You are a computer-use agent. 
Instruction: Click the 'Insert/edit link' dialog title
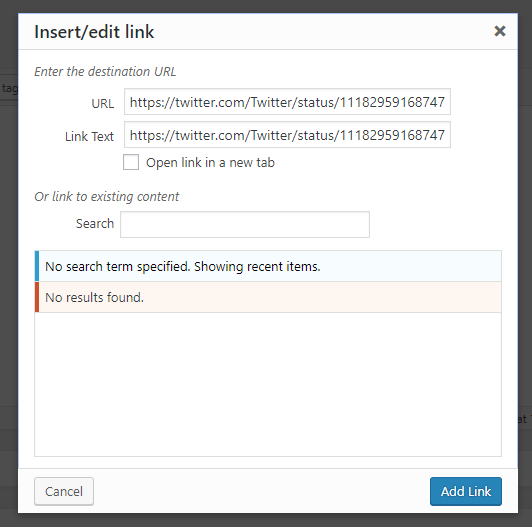[94, 32]
